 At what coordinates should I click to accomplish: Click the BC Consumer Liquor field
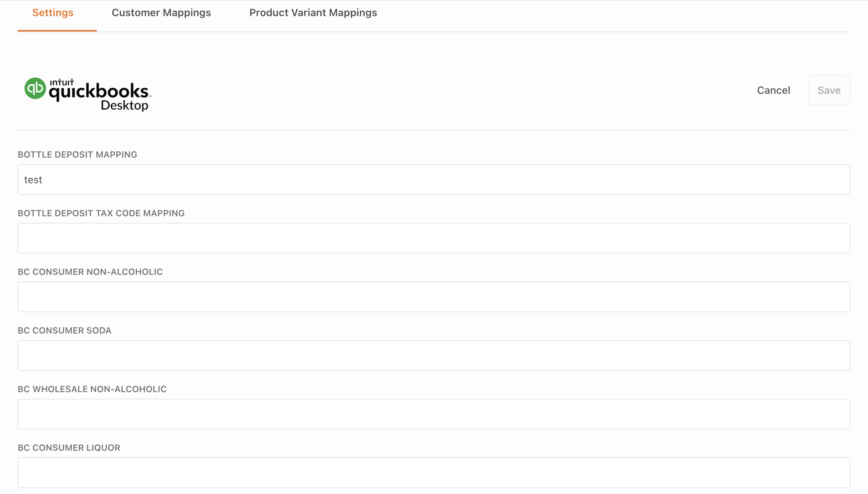coord(434,473)
